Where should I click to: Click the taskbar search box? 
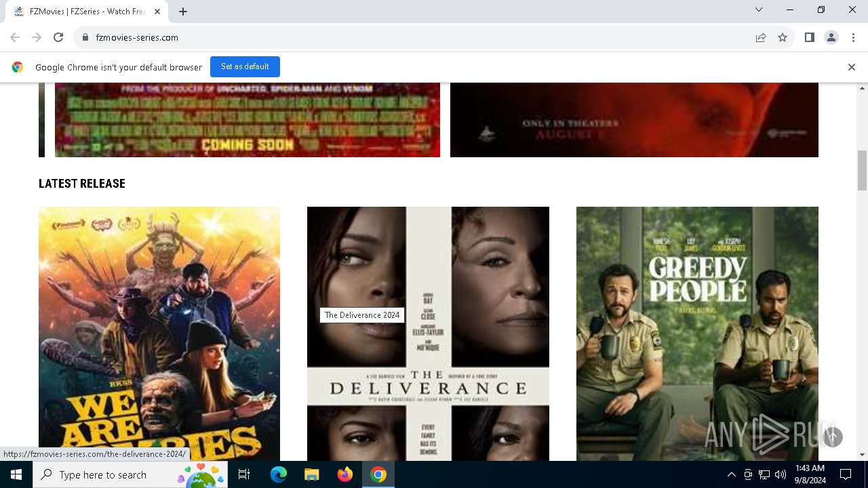pos(130,474)
